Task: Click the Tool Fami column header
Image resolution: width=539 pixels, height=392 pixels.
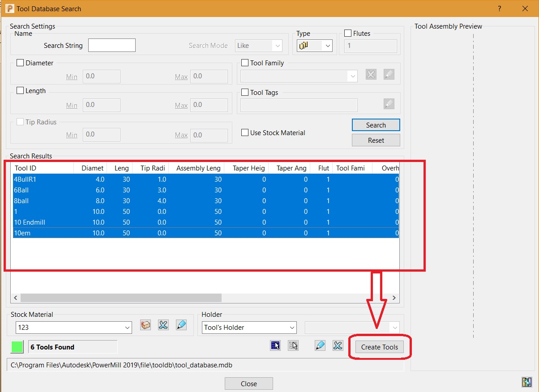Action: coord(353,168)
